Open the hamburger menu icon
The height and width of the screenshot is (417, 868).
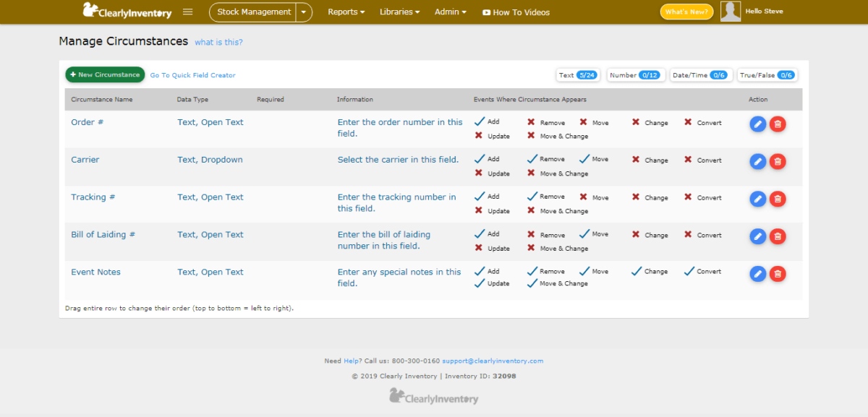click(187, 12)
